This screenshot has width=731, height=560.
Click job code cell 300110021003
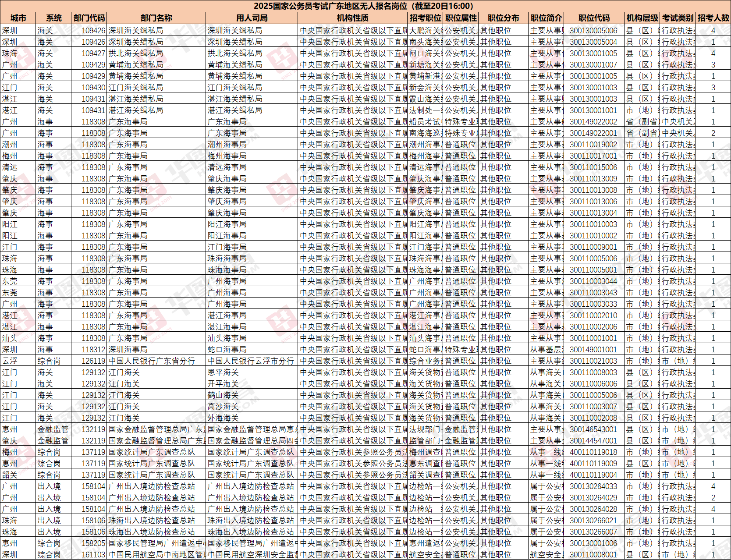pyautogui.click(x=594, y=361)
